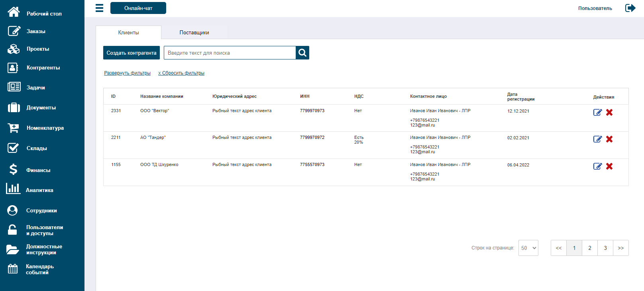This screenshot has width=644, height=291.
Task: Click the company name ООО ТД Шкуренко
Action: click(159, 164)
